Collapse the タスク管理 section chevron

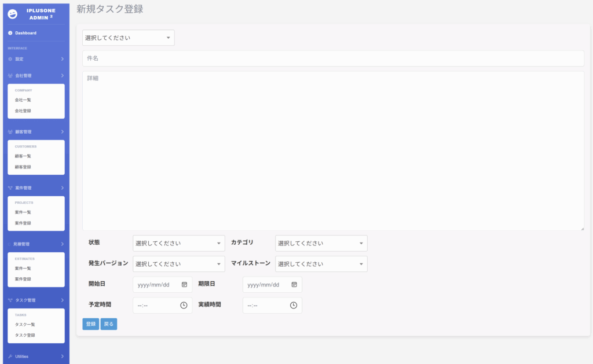(x=63, y=300)
